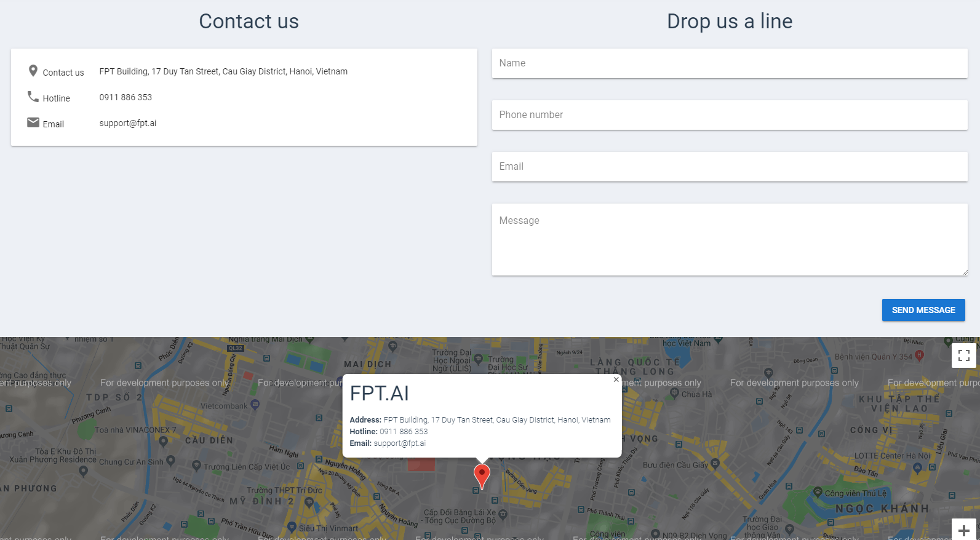
Task: Focus the Phone number input field
Action: [x=730, y=115]
